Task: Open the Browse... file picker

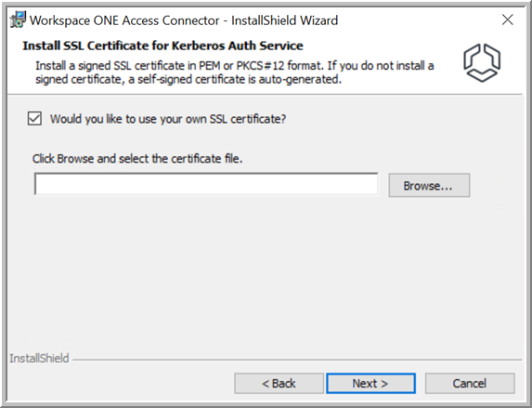Action: pos(429,185)
